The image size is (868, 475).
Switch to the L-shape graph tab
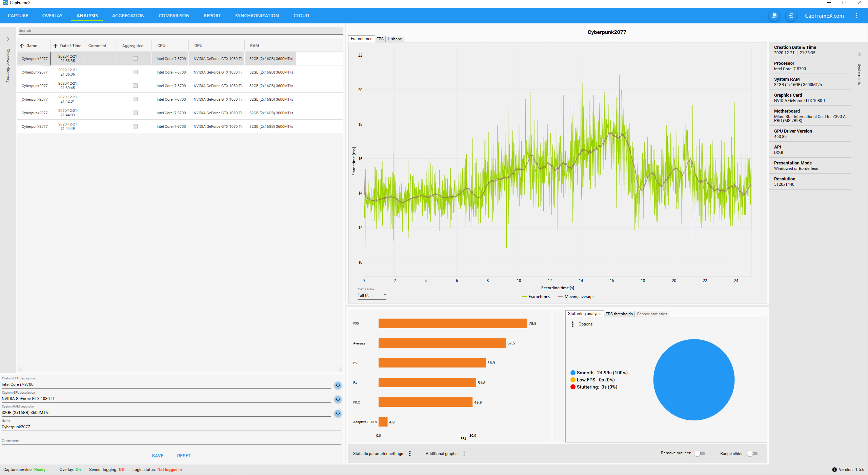click(395, 39)
